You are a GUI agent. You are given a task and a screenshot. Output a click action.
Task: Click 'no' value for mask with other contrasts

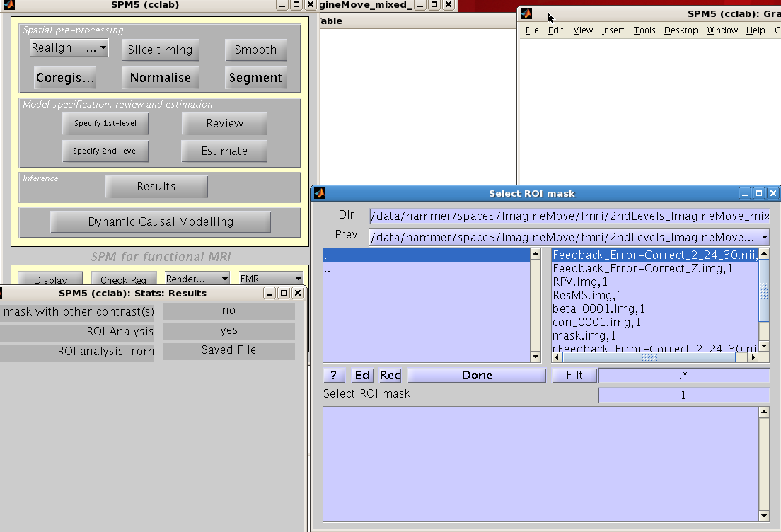coord(228,311)
